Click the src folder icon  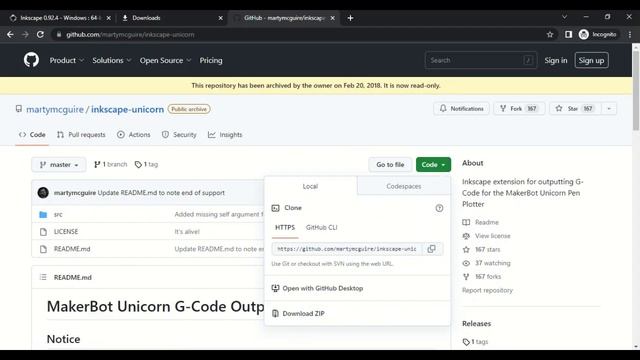[x=43, y=214]
